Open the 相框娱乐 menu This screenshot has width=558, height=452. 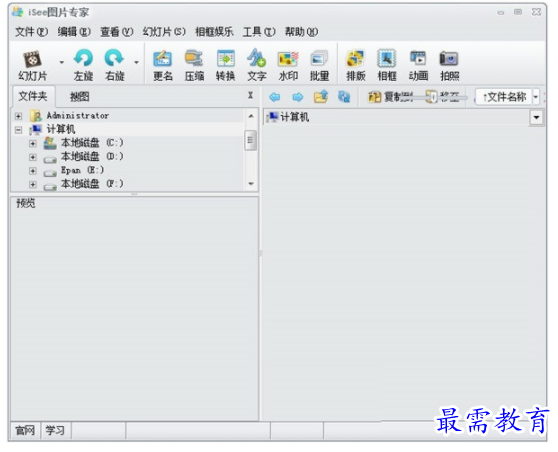click(214, 32)
